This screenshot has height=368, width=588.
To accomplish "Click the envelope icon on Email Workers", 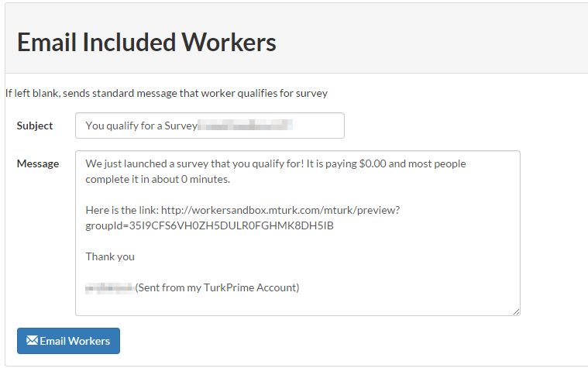I will (x=32, y=341).
